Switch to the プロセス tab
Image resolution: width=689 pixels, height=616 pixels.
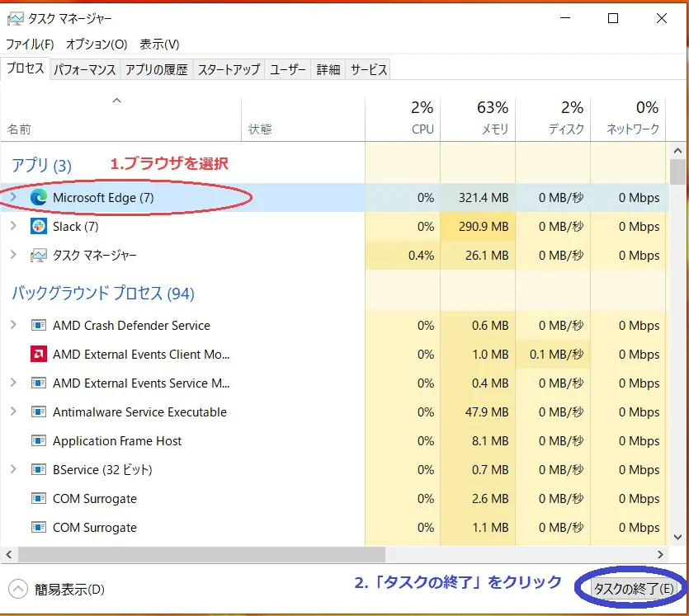coord(26,68)
